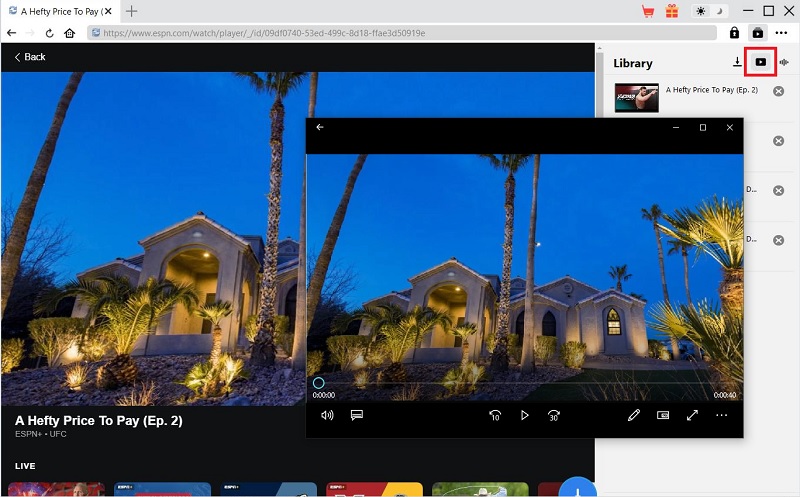Screen dimensions: 800x497
Task: Skip forward 30 seconds
Action: (554, 415)
